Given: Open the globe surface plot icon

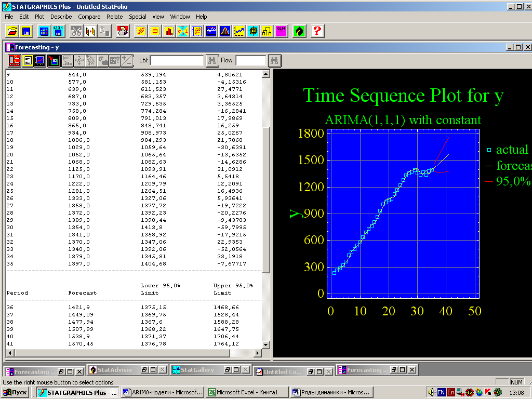Looking at the screenshot, I should click(253, 31).
